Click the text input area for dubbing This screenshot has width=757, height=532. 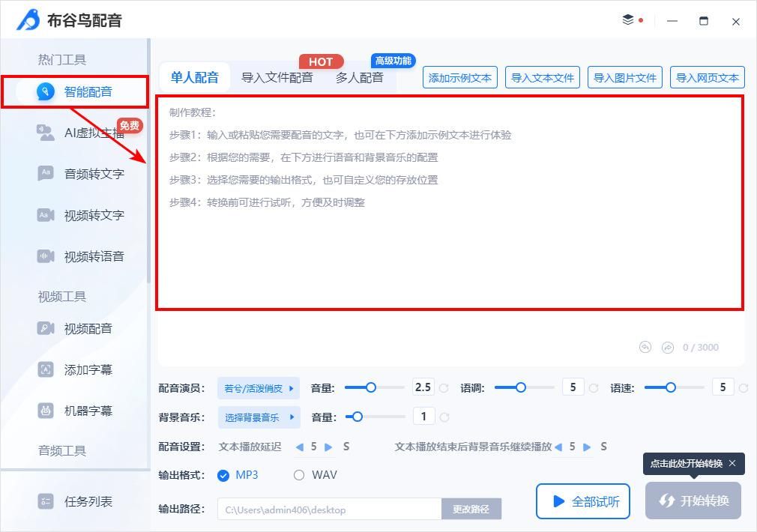coord(450,203)
